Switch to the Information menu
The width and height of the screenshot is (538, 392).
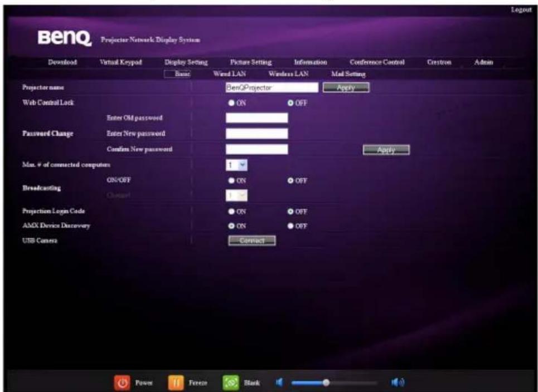point(311,62)
